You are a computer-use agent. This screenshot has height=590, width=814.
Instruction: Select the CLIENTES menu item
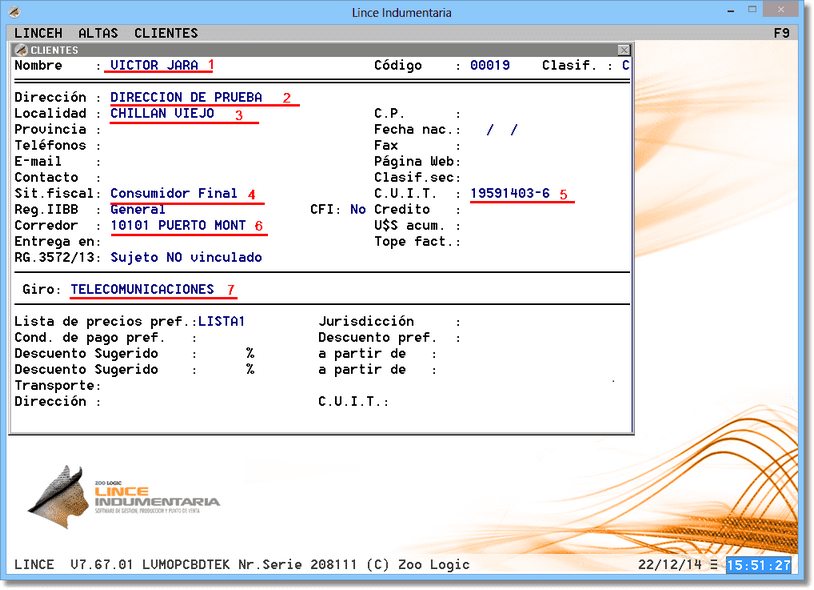coord(166,33)
